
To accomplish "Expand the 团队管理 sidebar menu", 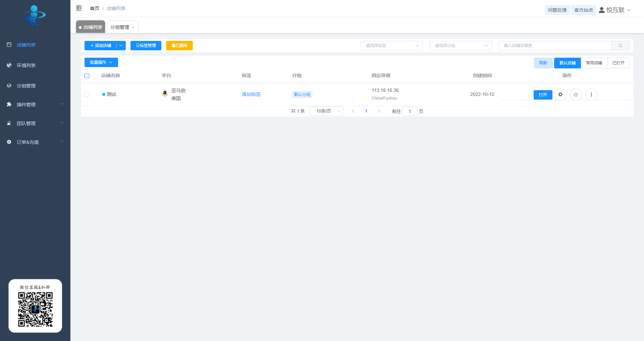I will (x=35, y=123).
